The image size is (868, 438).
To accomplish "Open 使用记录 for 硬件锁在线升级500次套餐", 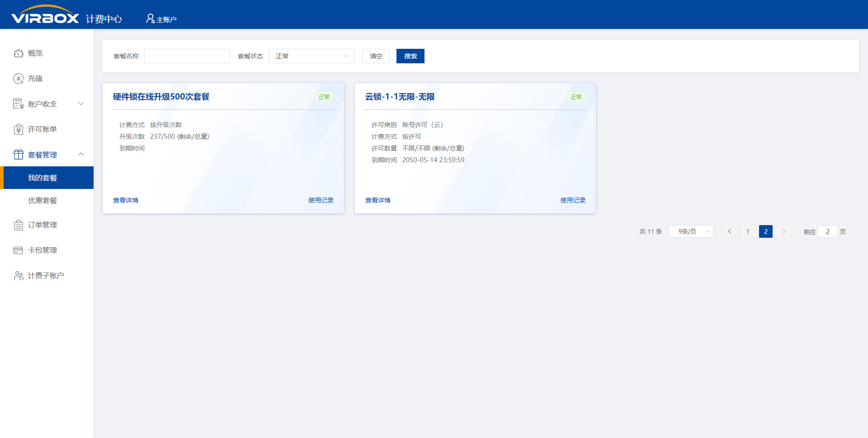I will pyautogui.click(x=321, y=200).
